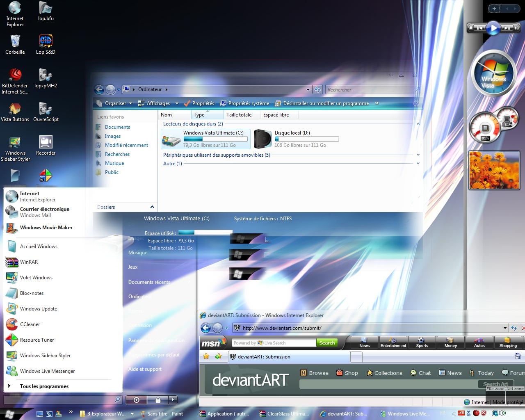Click Propriétés système toolbar button
Screen dimensions: 525x420
pyautogui.click(x=244, y=103)
